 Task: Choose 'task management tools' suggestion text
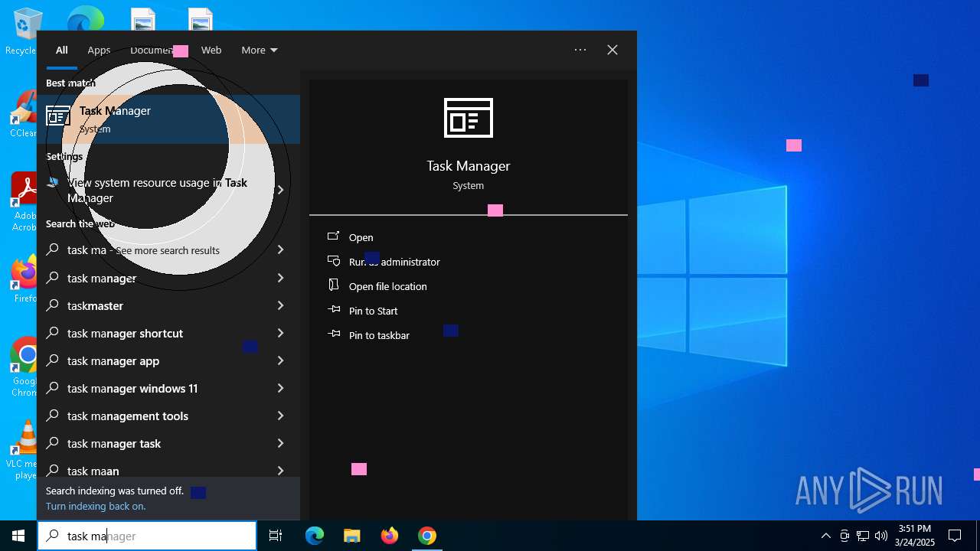point(128,416)
